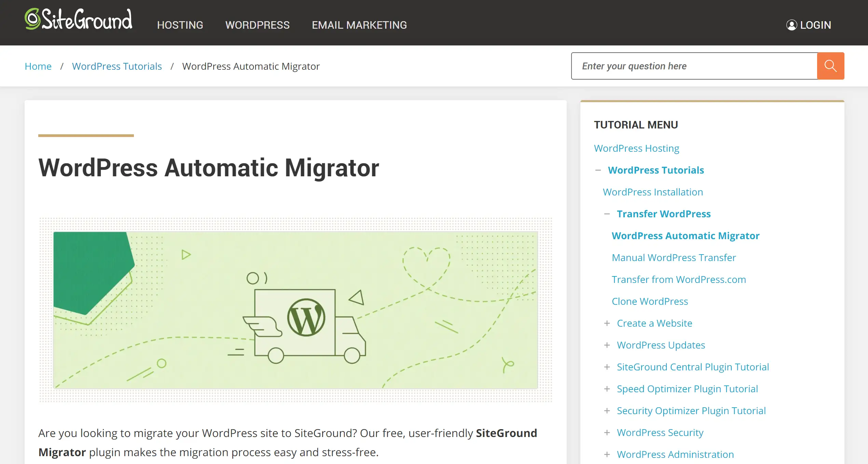Open the HOSTING menu
The height and width of the screenshot is (464, 868).
[180, 25]
